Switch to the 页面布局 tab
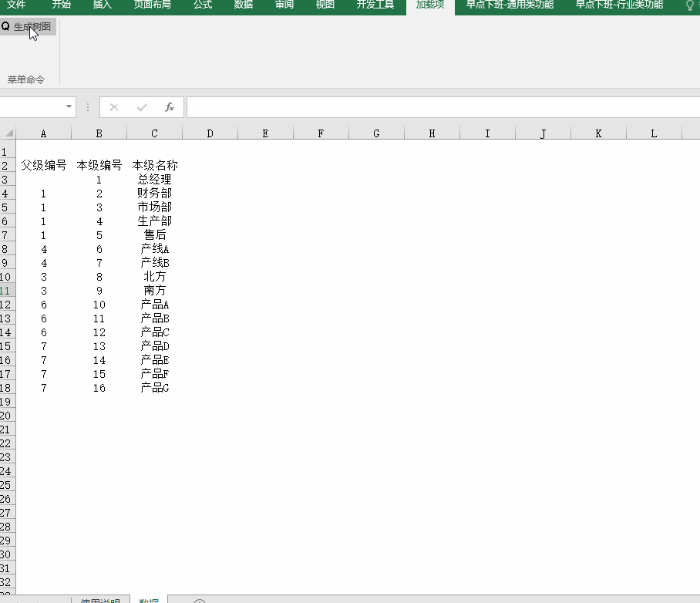Image resolution: width=700 pixels, height=603 pixels. pos(152,5)
